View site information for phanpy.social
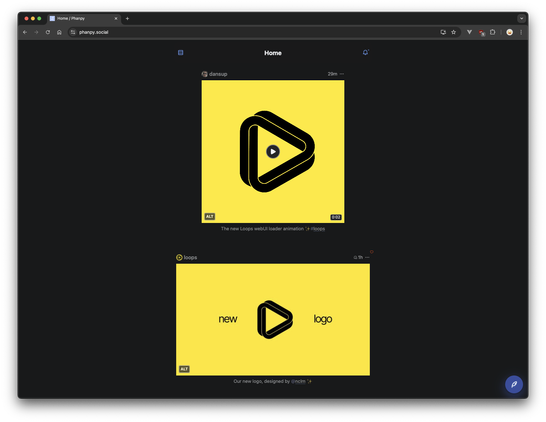This screenshot has height=422, width=546. point(73,32)
